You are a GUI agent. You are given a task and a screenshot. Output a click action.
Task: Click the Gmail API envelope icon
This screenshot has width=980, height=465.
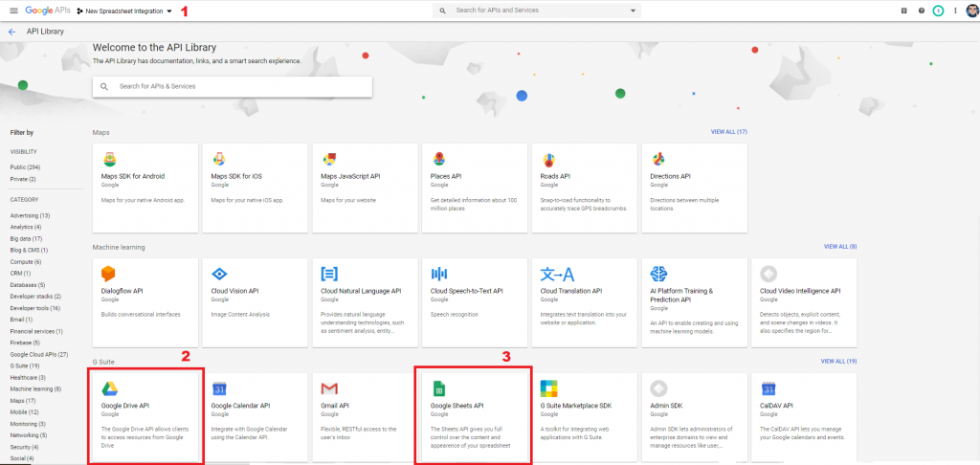pyautogui.click(x=329, y=388)
